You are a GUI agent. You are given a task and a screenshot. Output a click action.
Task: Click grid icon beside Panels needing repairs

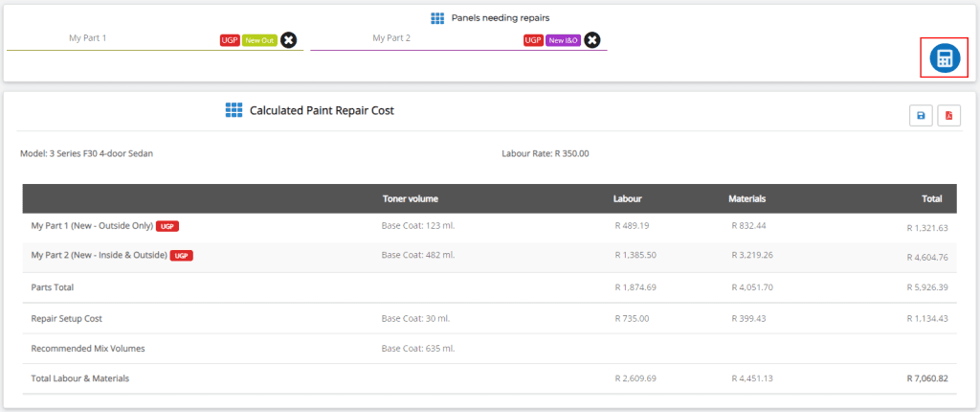[x=437, y=18]
